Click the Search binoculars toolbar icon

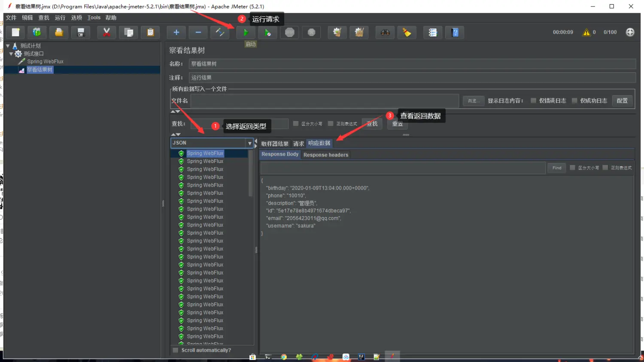[385, 32]
